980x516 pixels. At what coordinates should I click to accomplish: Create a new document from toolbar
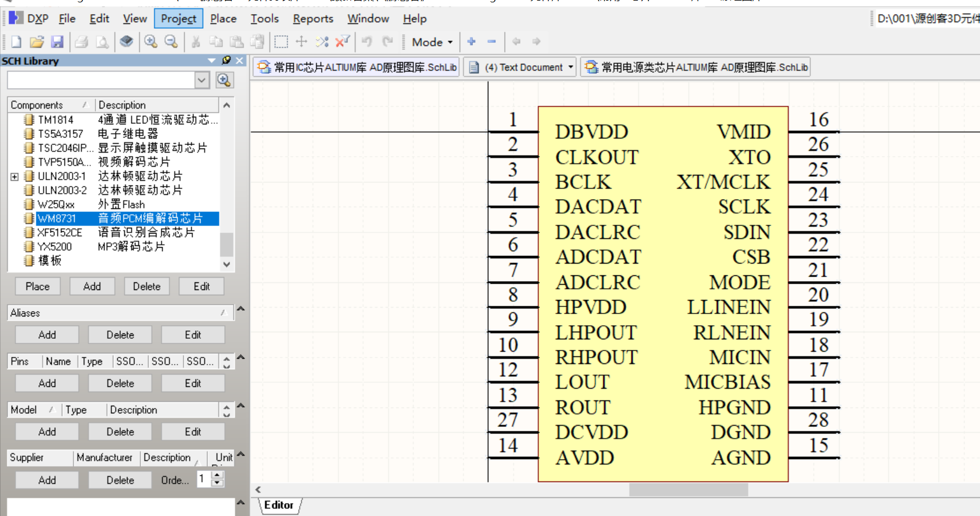point(16,42)
